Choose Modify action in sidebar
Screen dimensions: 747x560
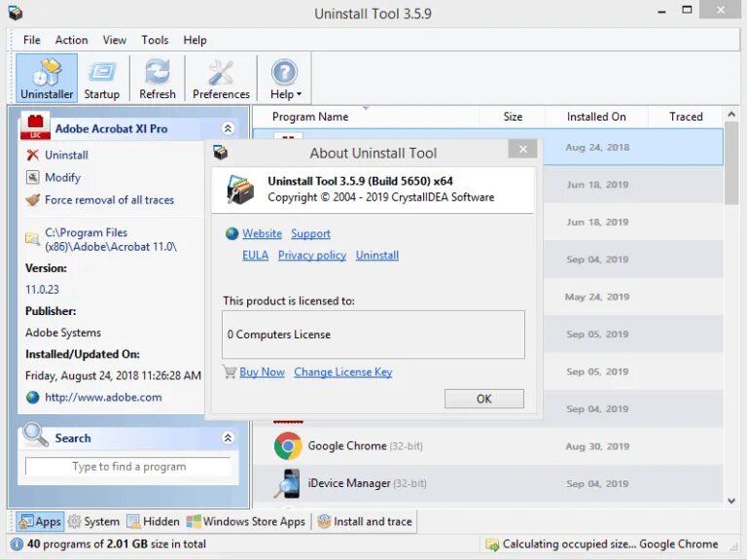(62, 177)
